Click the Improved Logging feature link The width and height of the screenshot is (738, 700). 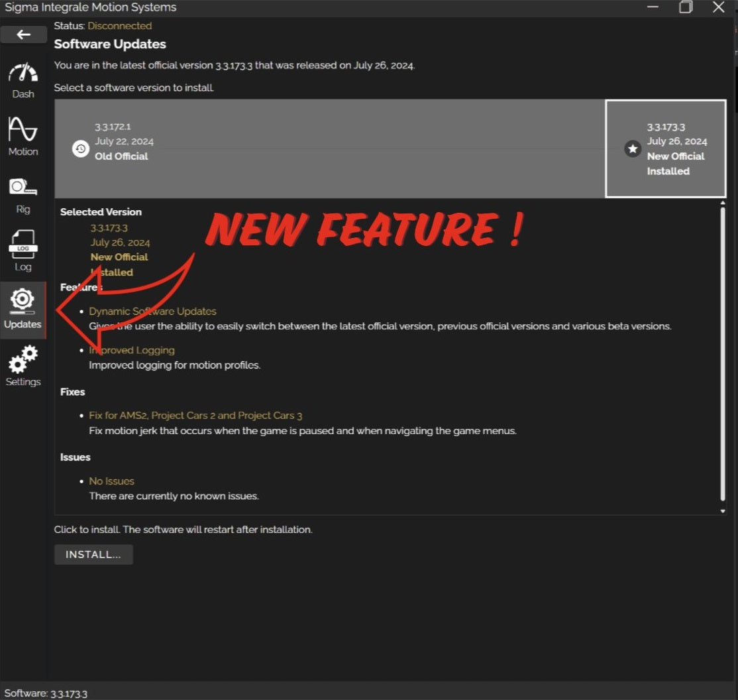pos(131,350)
